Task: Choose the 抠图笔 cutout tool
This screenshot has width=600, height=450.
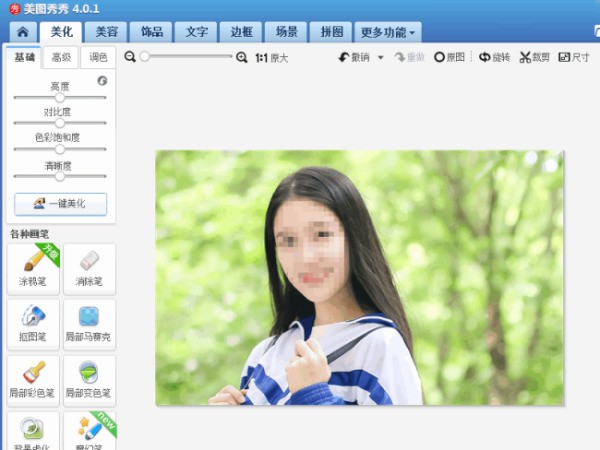Action: tap(33, 324)
